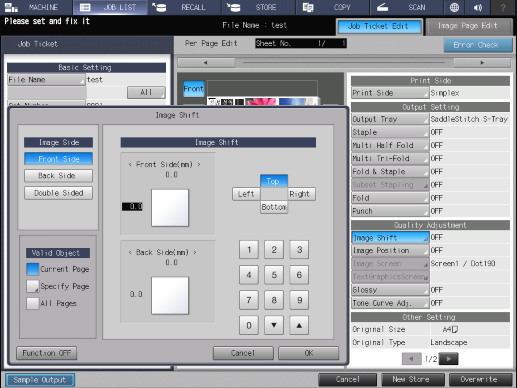Open the Output Tray setting

(x=390, y=119)
